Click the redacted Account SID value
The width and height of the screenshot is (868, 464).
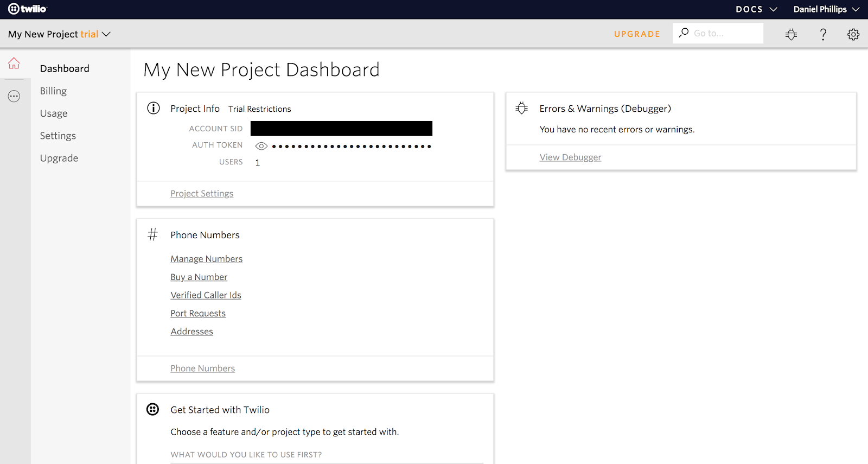click(x=341, y=129)
